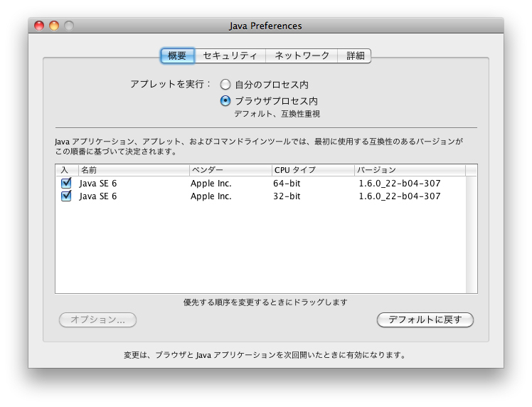This screenshot has height=407, width=532.
Task: Close the Java Preferences window
Action: click(x=40, y=26)
